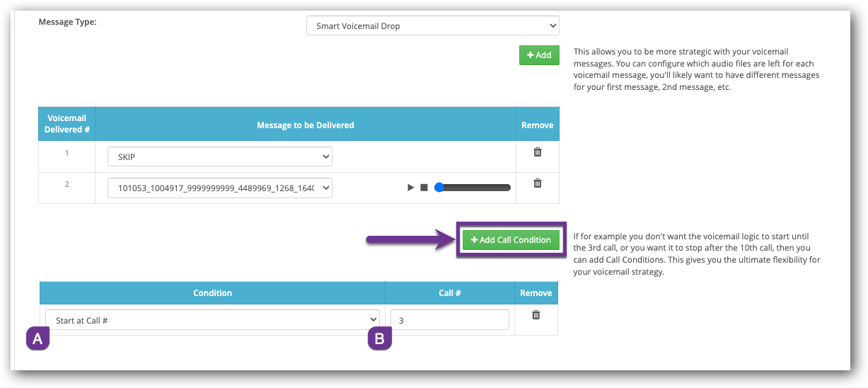Click the Message Type label
The image size is (868, 388).
coord(67,22)
